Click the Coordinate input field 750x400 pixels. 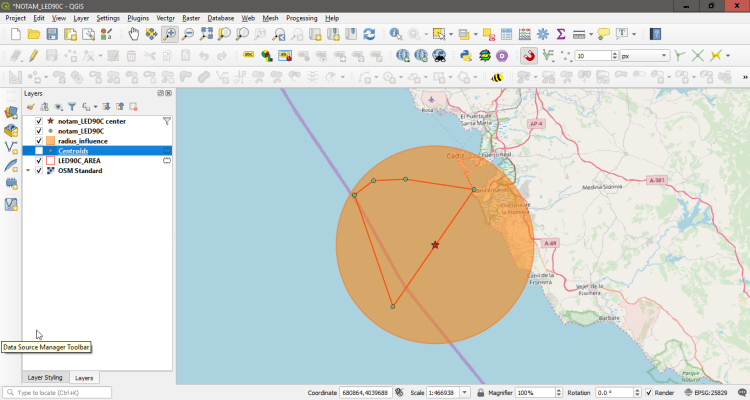pyautogui.click(x=366, y=392)
